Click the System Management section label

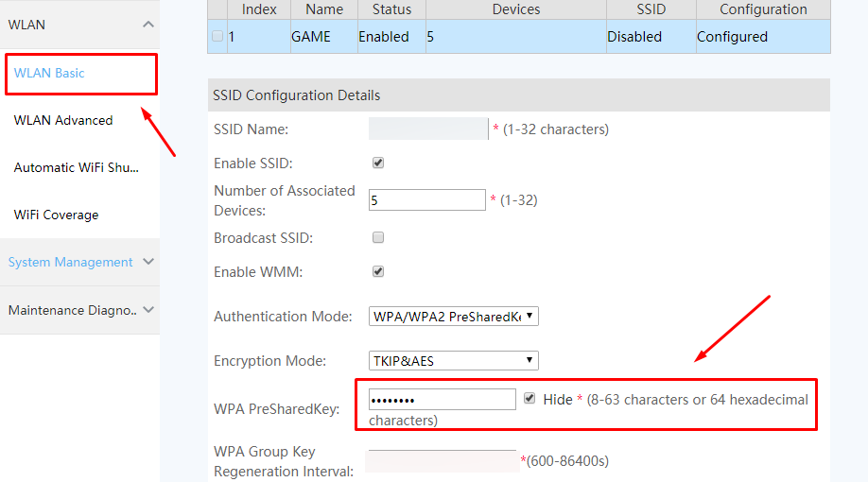pyautogui.click(x=70, y=263)
